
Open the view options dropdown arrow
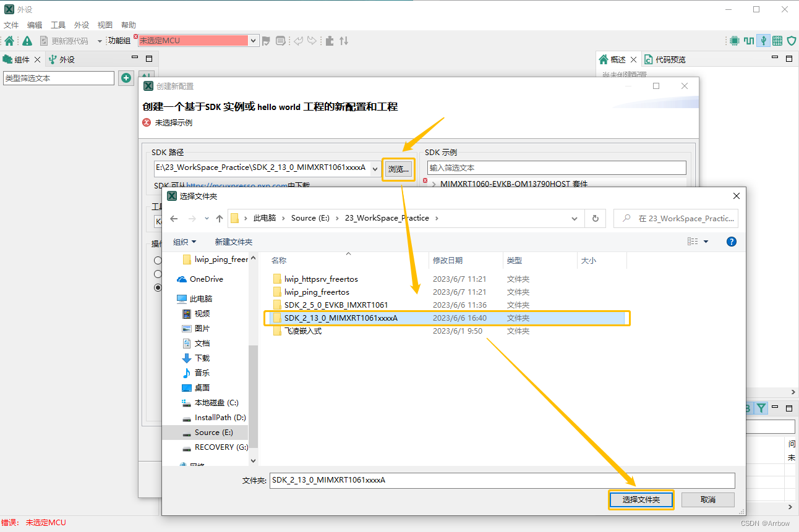[706, 242]
